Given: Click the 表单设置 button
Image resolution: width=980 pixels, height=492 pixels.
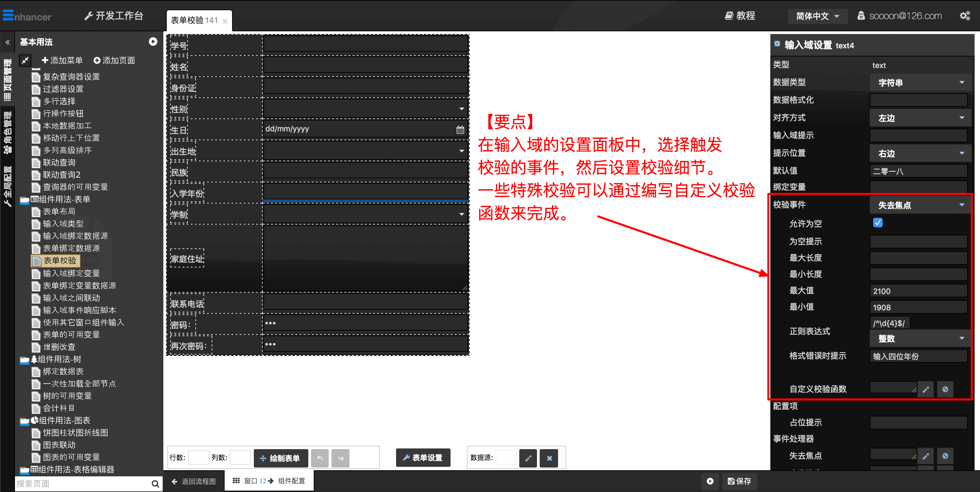Looking at the screenshot, I should tap(423, 458).
